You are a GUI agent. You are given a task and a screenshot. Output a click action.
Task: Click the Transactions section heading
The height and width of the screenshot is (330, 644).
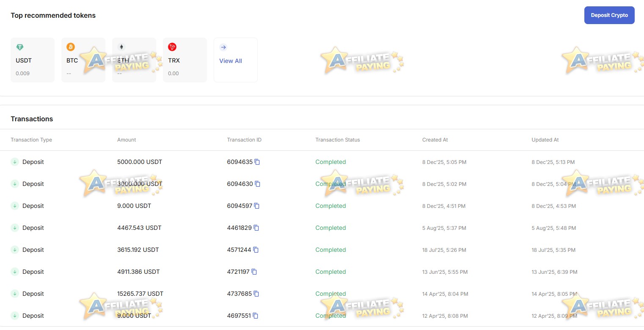click(32, 119)
